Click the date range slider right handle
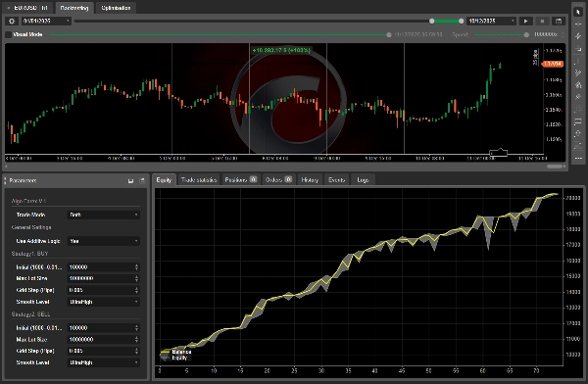 click(x=461, y=21)
